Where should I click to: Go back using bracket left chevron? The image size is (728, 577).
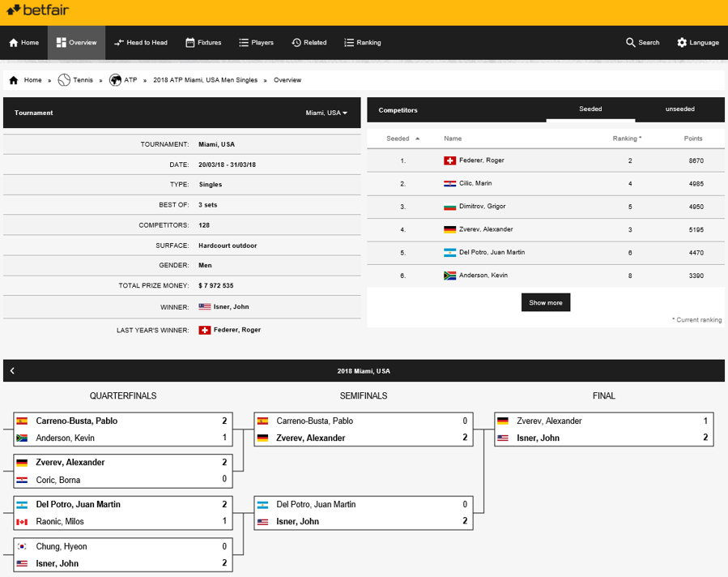(x=12, y=371)
